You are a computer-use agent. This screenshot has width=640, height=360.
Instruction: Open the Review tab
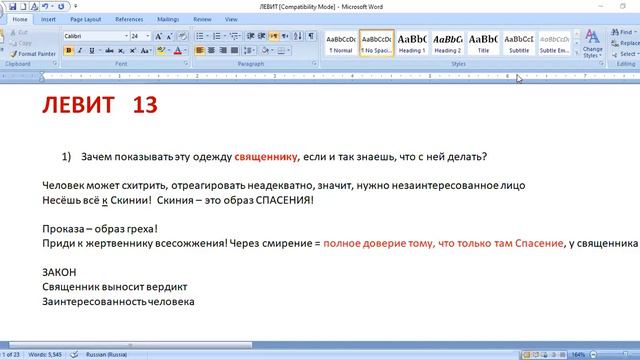[202, 19]
